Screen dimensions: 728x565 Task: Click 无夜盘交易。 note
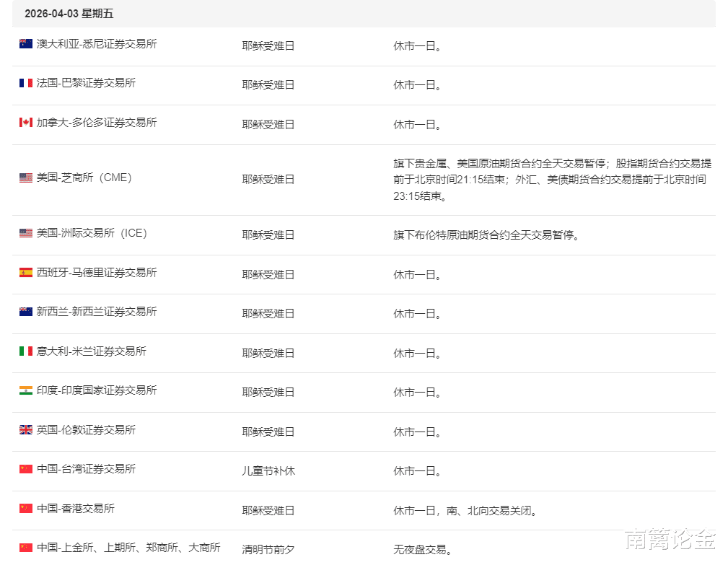click(423, 550)
